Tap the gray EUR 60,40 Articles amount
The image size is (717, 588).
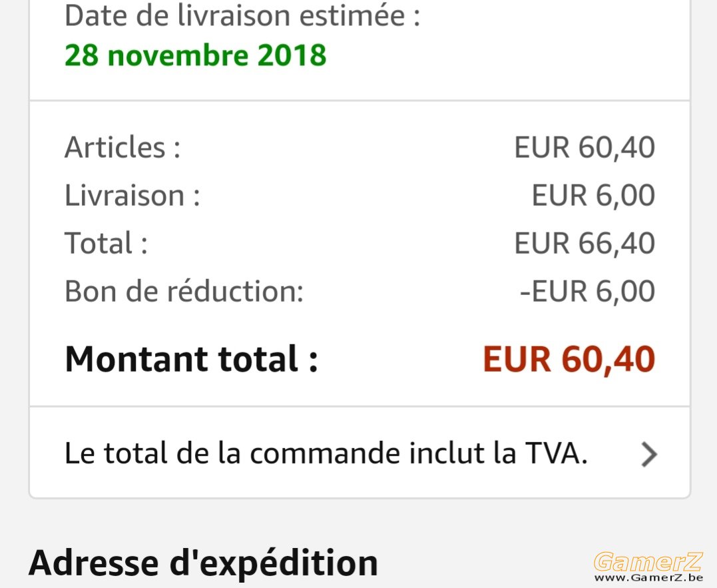point(585,147)
